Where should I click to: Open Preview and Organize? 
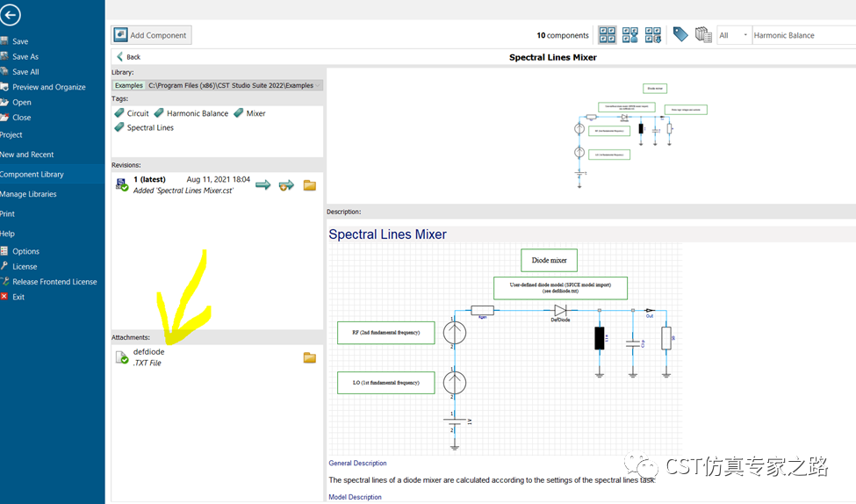(x=48, y=88)
